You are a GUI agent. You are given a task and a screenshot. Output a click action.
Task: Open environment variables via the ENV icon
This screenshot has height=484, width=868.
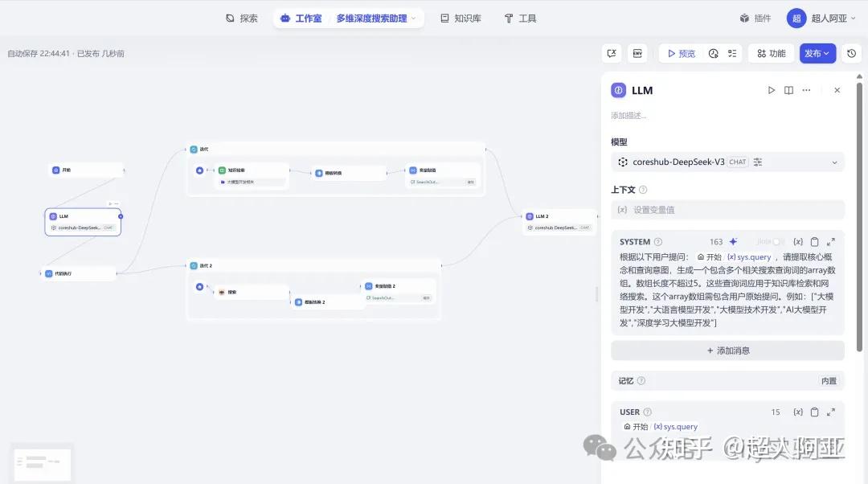[x=637, y=53]
